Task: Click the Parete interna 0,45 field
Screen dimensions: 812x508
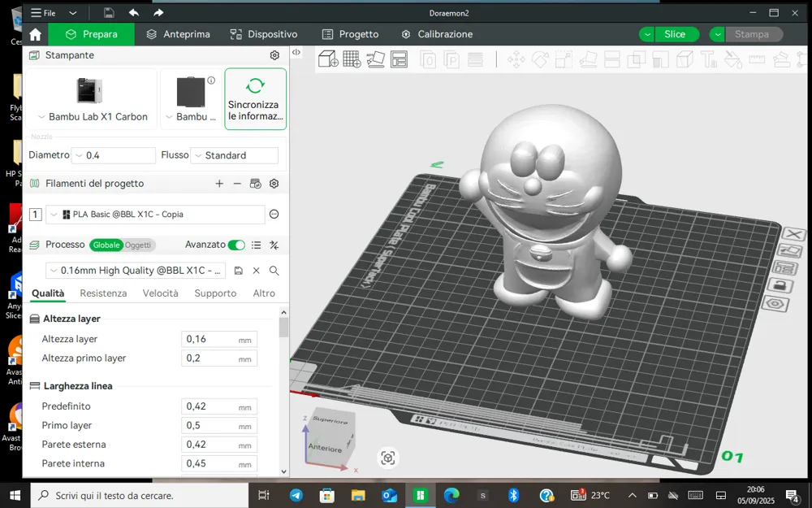Action: tap(219, 463)
